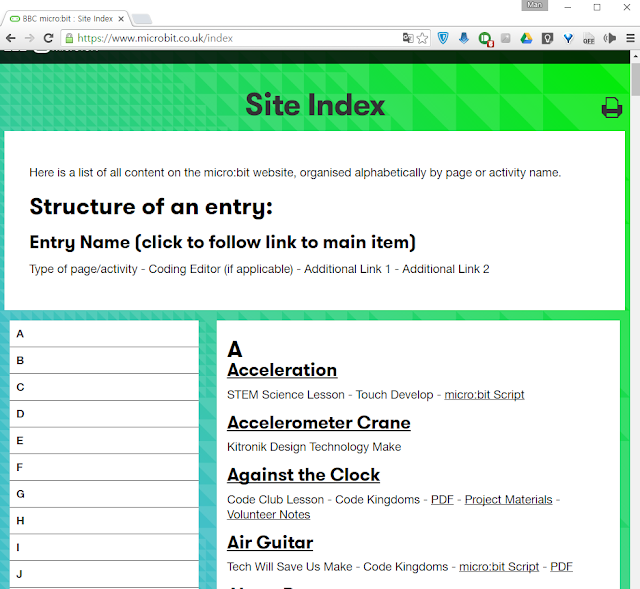Click the Site Index page heading
Image resolution: width=640 pixels, height=589 pixels.
pos(315,105)
